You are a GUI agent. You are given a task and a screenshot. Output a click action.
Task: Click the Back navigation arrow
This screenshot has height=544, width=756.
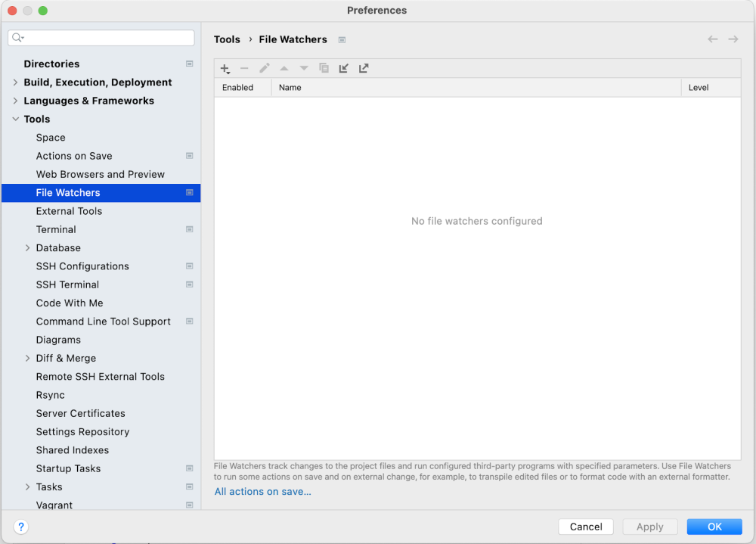pyautogui.click(x=712, y=39)
